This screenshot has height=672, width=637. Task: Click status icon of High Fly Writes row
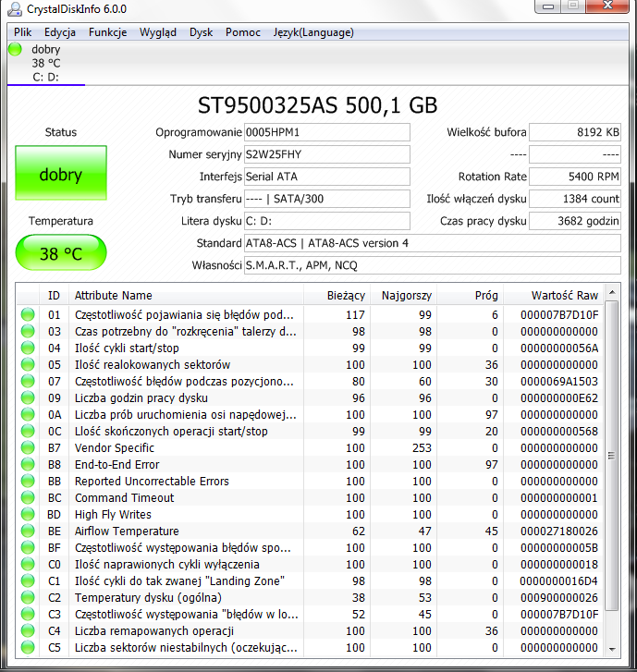(28, 514)
